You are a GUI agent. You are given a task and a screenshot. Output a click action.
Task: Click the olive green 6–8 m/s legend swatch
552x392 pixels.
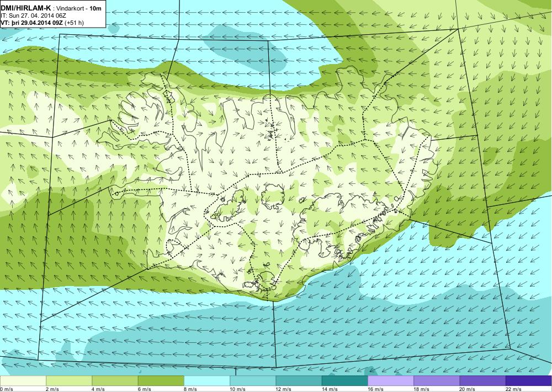click(161, 381)
